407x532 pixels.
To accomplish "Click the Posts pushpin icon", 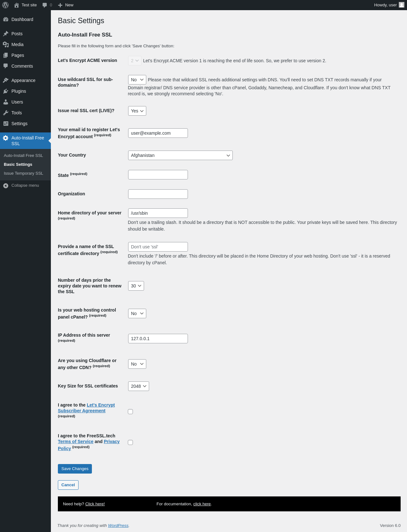I will 6,34.
